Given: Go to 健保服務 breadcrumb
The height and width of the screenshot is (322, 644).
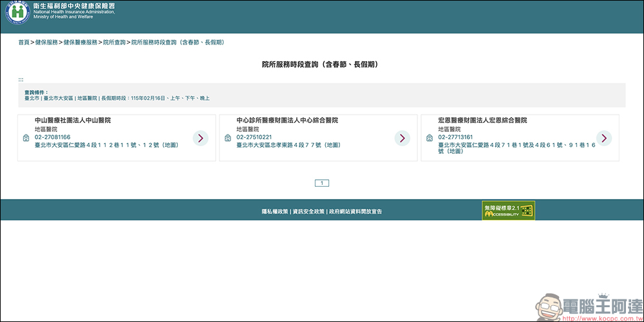Looking at the screenshot, I should pyautogui.click(x=46, y=43).
